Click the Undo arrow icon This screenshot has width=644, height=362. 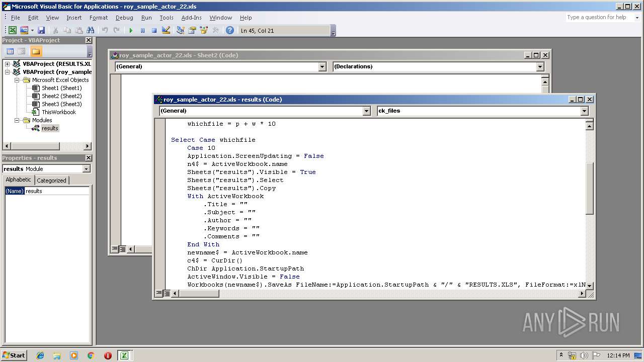point(105,30)
